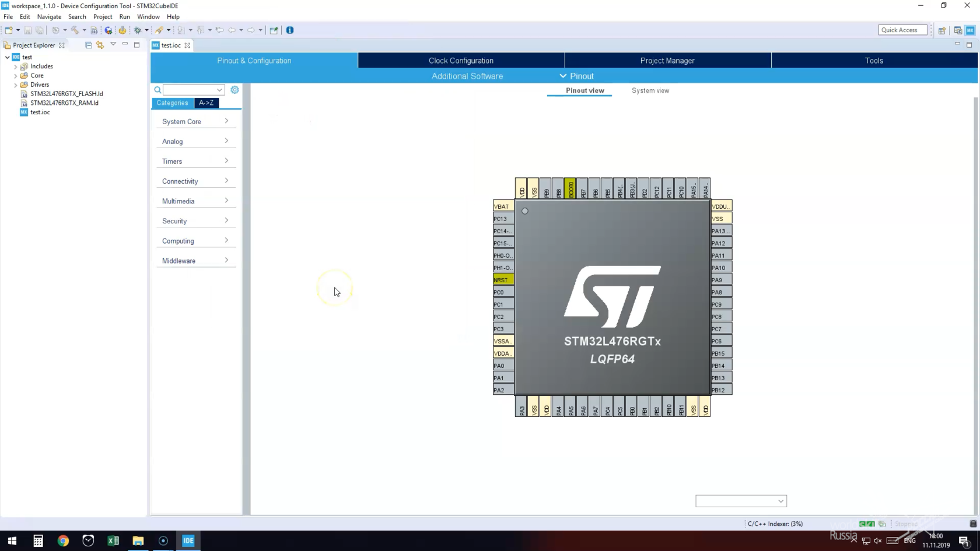Click the New project toolbar icon
Screen dimensions: 980x551
point(9,30)
